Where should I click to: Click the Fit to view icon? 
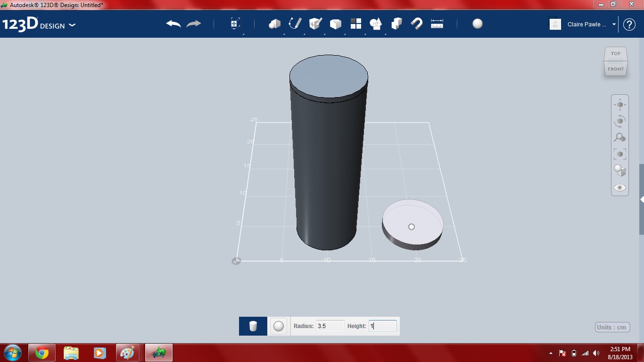[620, 154]
